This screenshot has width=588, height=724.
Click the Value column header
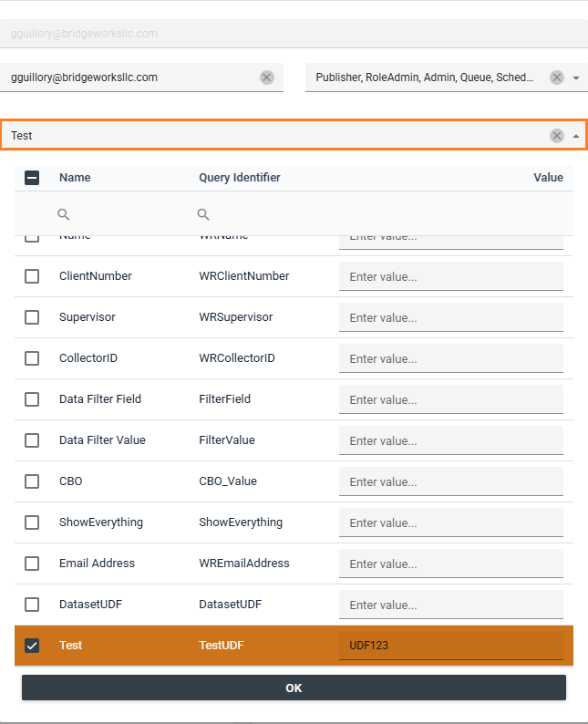click(x=548, y=177)
